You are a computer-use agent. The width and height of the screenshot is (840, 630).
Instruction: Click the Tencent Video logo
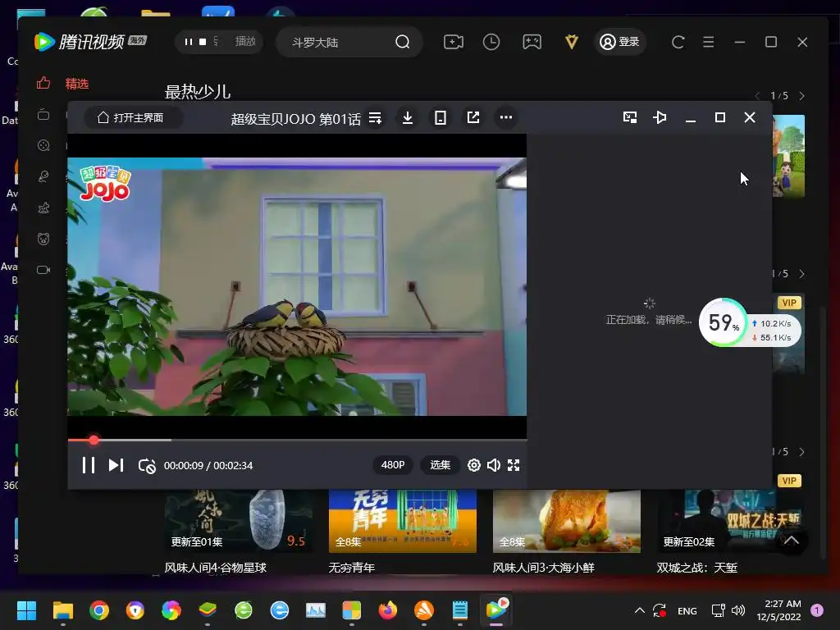tap(90, 41)
